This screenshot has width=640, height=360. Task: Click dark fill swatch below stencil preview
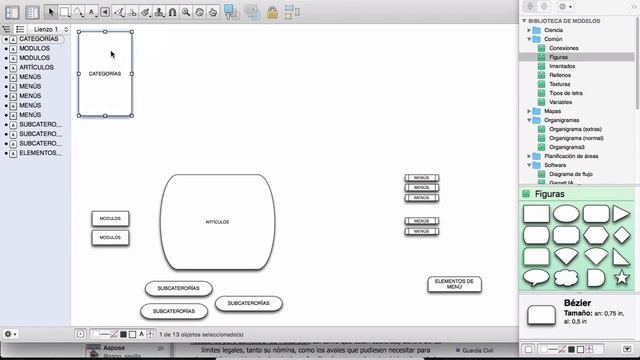click(x=571, y=349)
